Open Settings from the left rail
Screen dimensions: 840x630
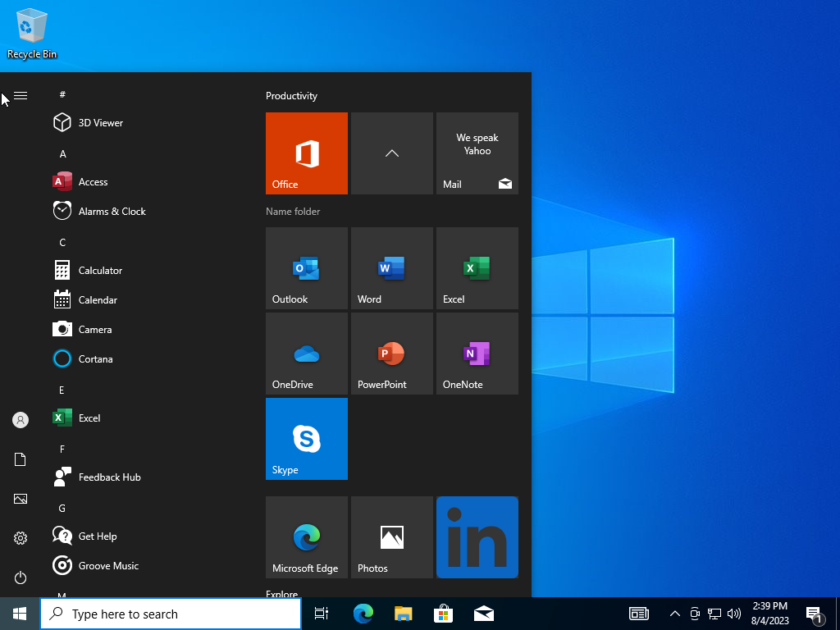click(20, 538)
